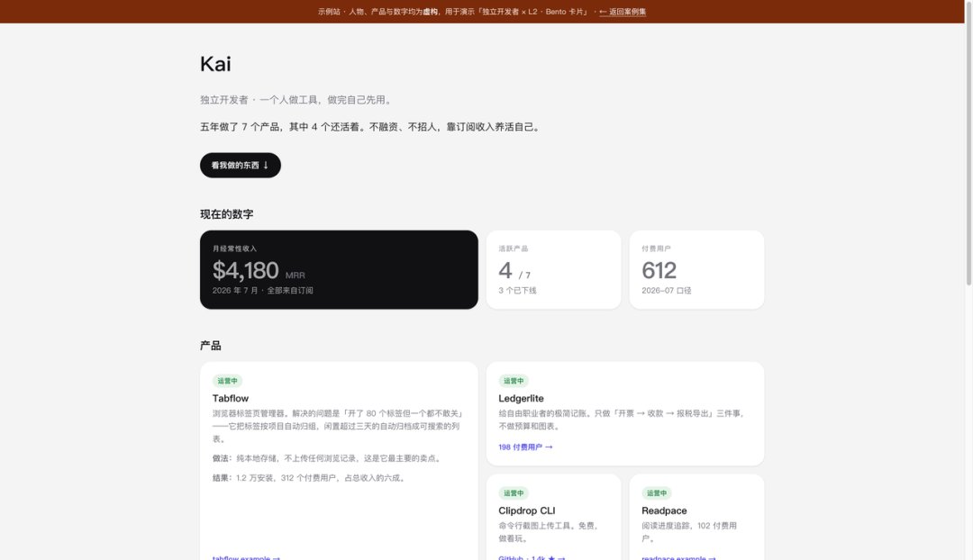The image size is (973, 560).
Task: Open the 198 付费用户 link under Ledgerlite
Action: [525, 447]
